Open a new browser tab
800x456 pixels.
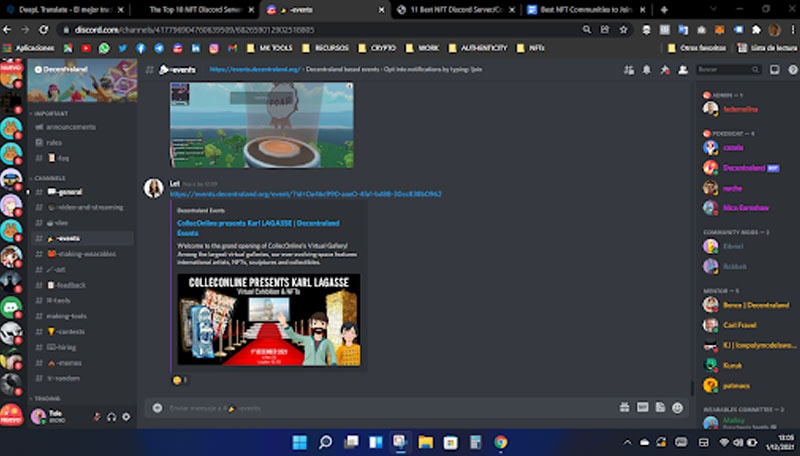tap(664, 10)
